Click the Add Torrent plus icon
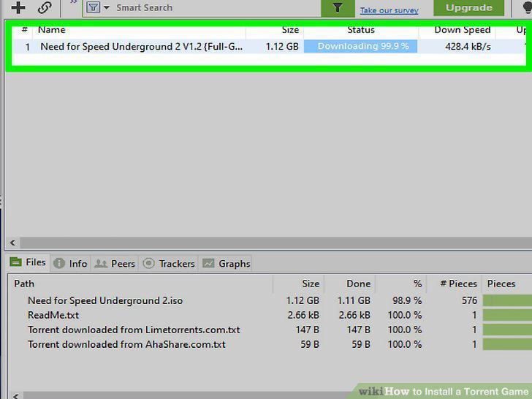The width and height of the screenshot is (532, 399). (18, 7)
